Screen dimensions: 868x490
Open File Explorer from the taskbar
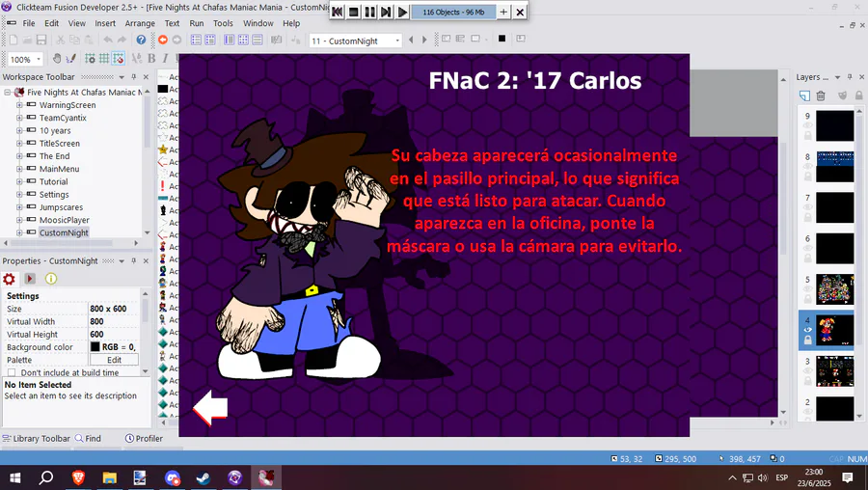click(x=110, y=477)
